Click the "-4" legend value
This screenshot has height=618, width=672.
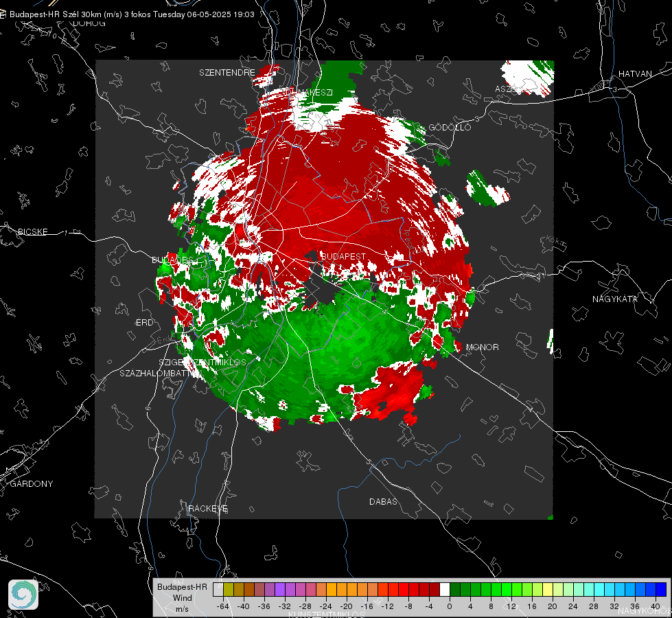pos(429,606)
